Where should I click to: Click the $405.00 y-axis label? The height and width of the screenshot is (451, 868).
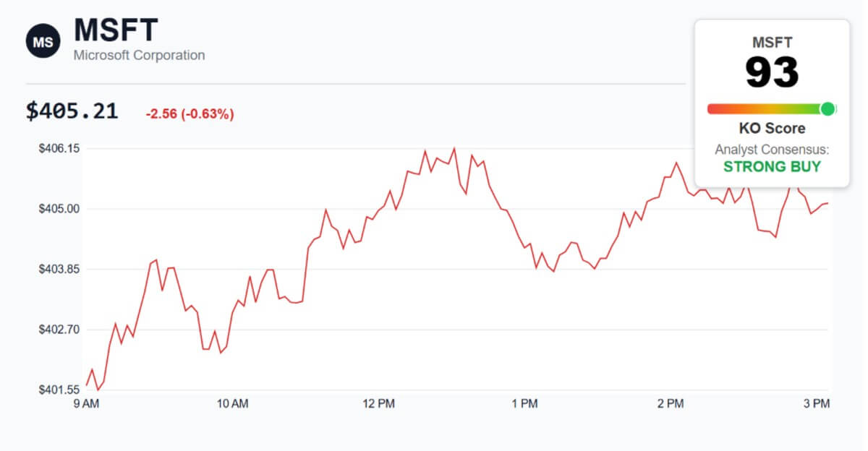tap(60, 209)
